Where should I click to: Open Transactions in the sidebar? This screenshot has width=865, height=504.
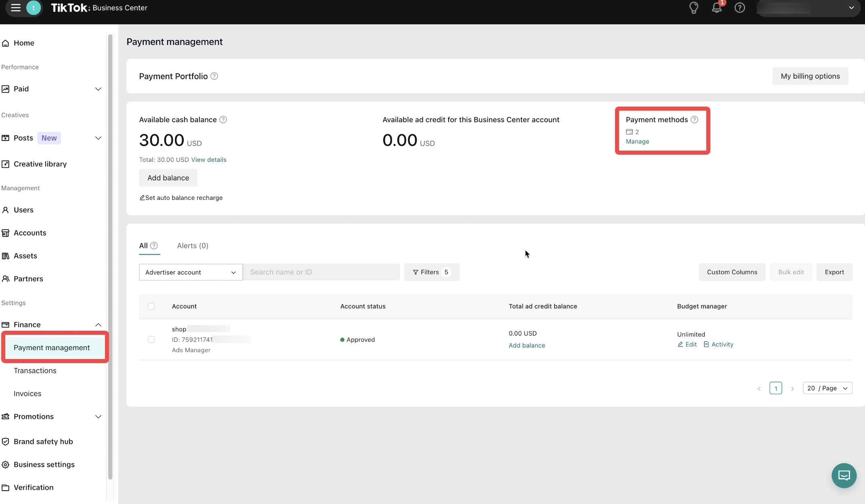[35, 371]
